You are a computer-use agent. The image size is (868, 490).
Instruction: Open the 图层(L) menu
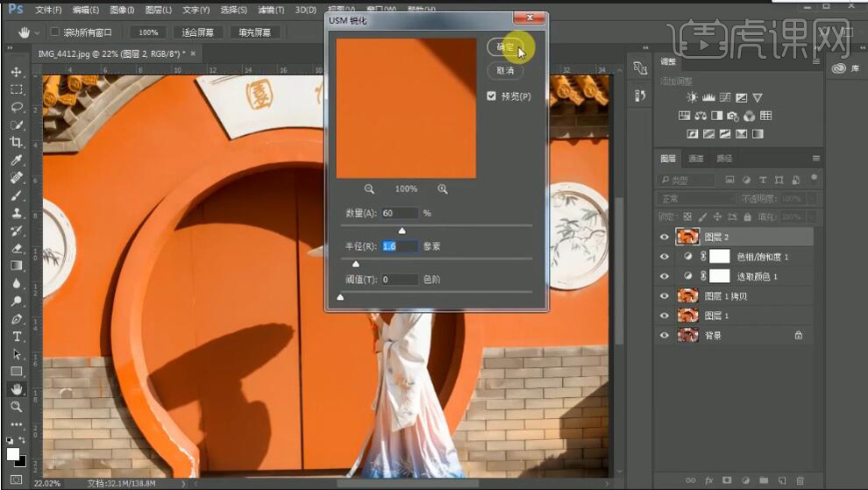(x=159, y=11)
